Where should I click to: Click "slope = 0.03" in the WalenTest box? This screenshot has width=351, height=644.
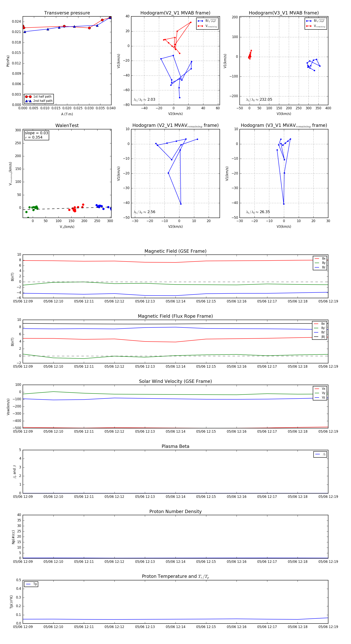(36, 133)
